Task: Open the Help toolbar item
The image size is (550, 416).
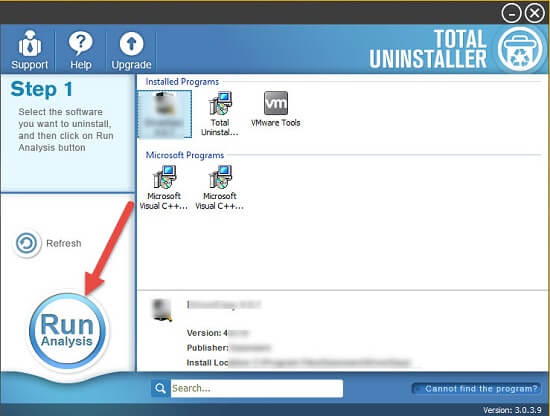Action: tap(81, 50)
